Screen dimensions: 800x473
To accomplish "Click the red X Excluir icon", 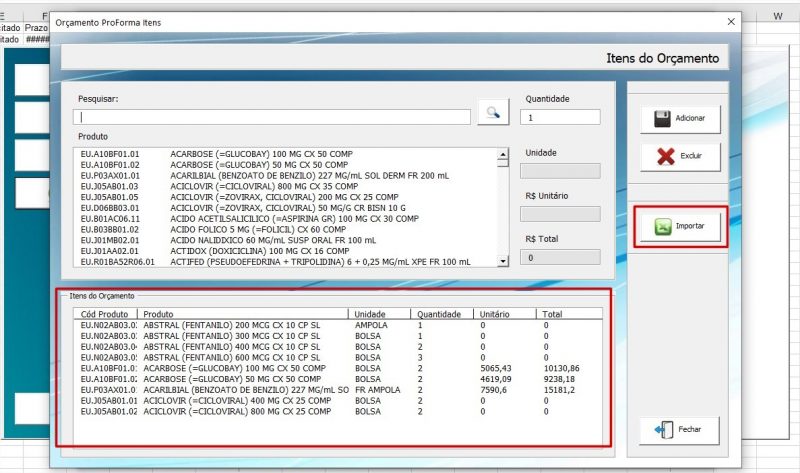I will [660, 156].
